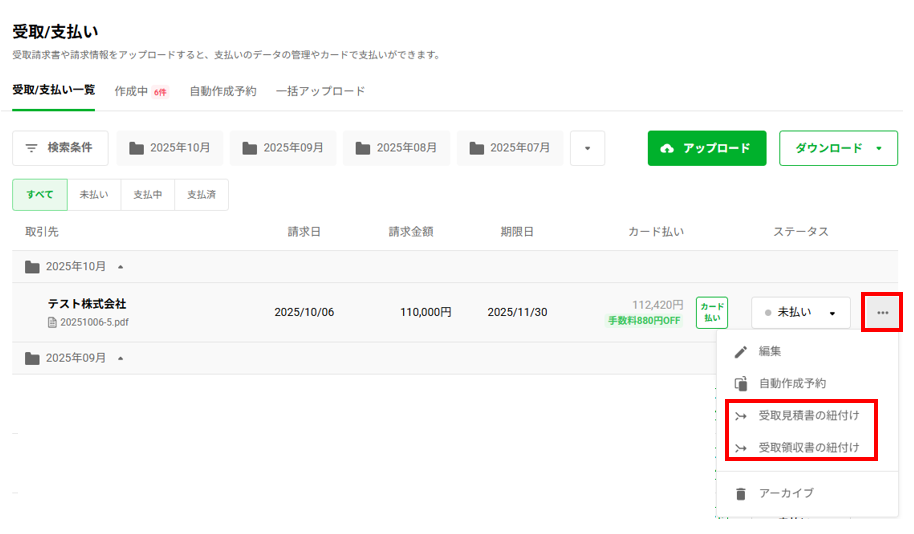Select the 支払中 status filter
The width and height of the screenshot is (914, 534).
[x=147, y=195]
